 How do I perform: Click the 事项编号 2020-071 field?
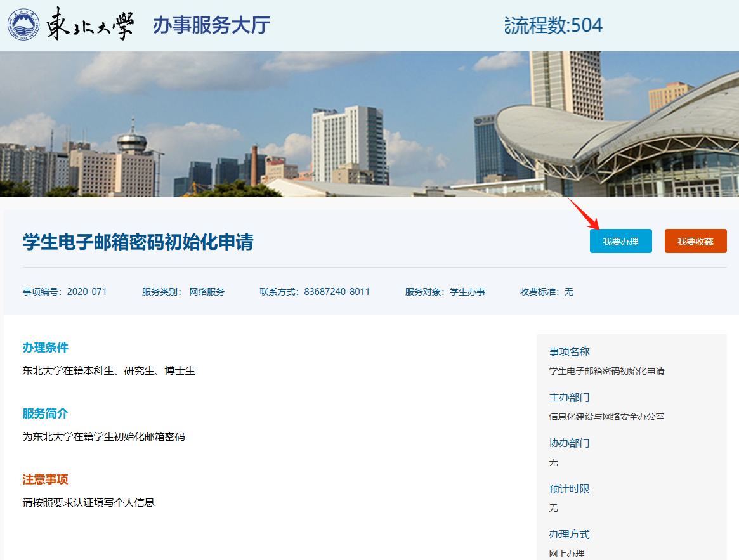tap(65, 292)
